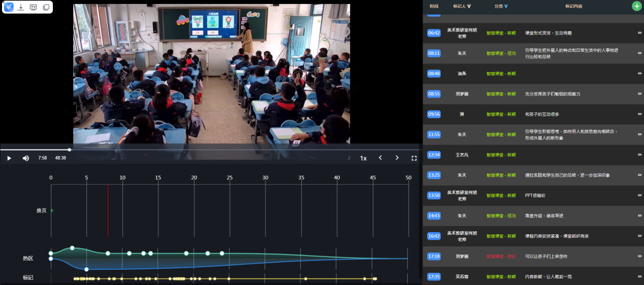
Task: Click link icon on the 06:42 mark row
Action: (639, 33)
